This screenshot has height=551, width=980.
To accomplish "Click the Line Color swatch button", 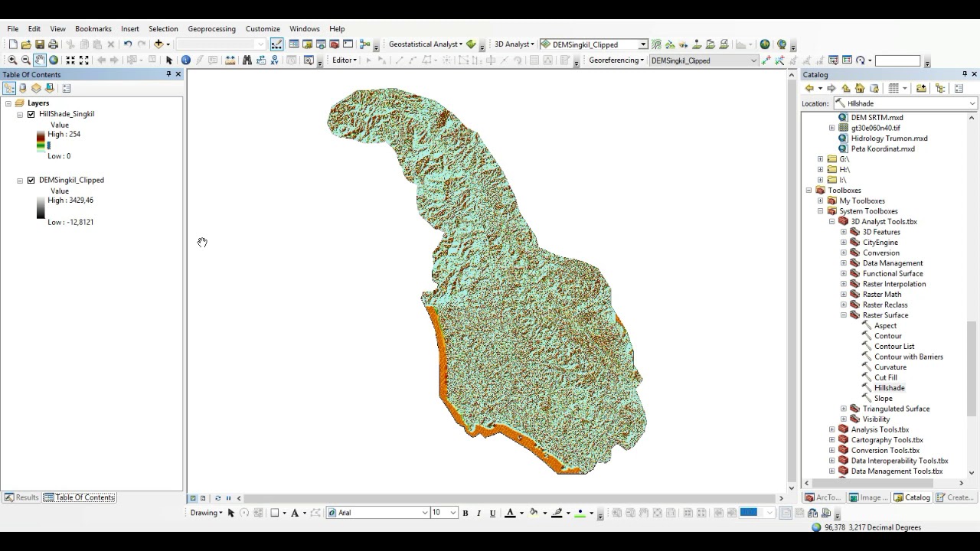I will pos(557,513).
